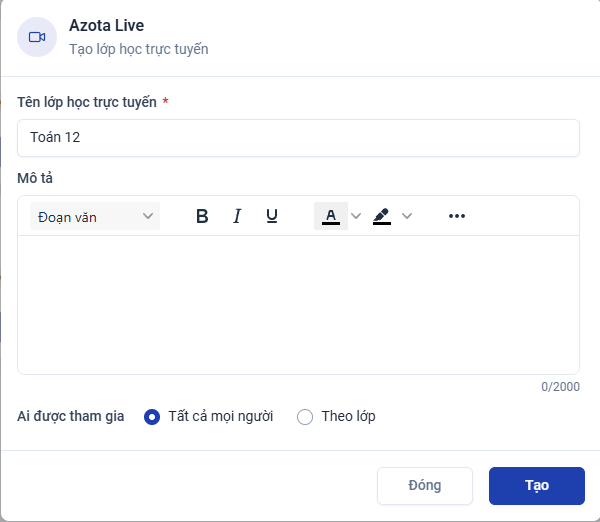Toggle italic formatting in description editor
This screenshot has height=522, width=600.
pyautogui.click(x=237, y=216)
